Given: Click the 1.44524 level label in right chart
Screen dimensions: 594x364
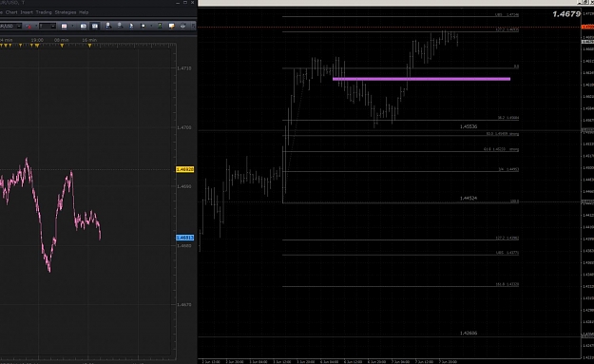Looking at the screenshot, I should (x=469, y=198).
